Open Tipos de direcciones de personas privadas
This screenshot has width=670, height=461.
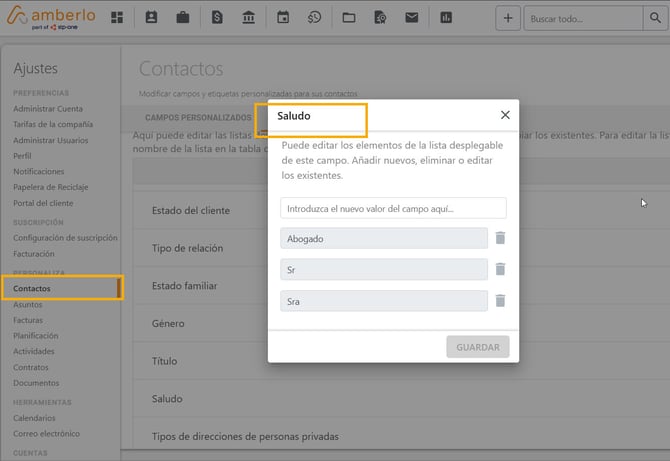pyautogui.click(x=245, y=436)
